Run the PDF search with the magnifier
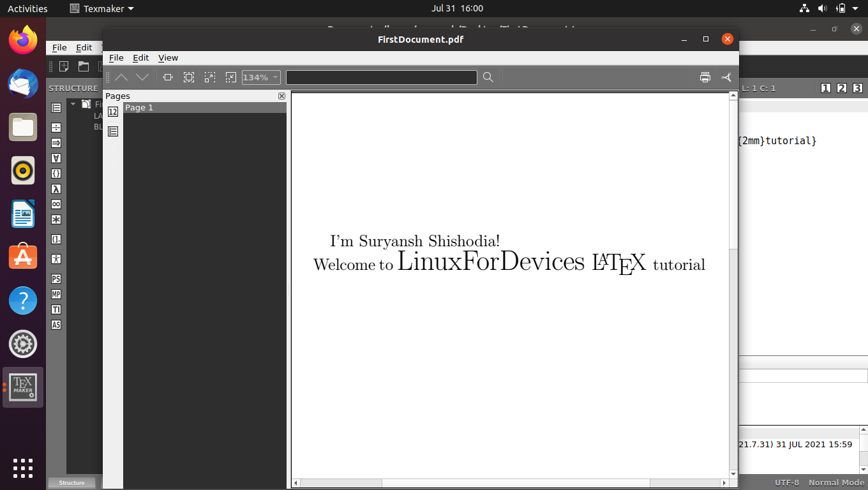Screen dimensions: 868x490 pos(488,77)
